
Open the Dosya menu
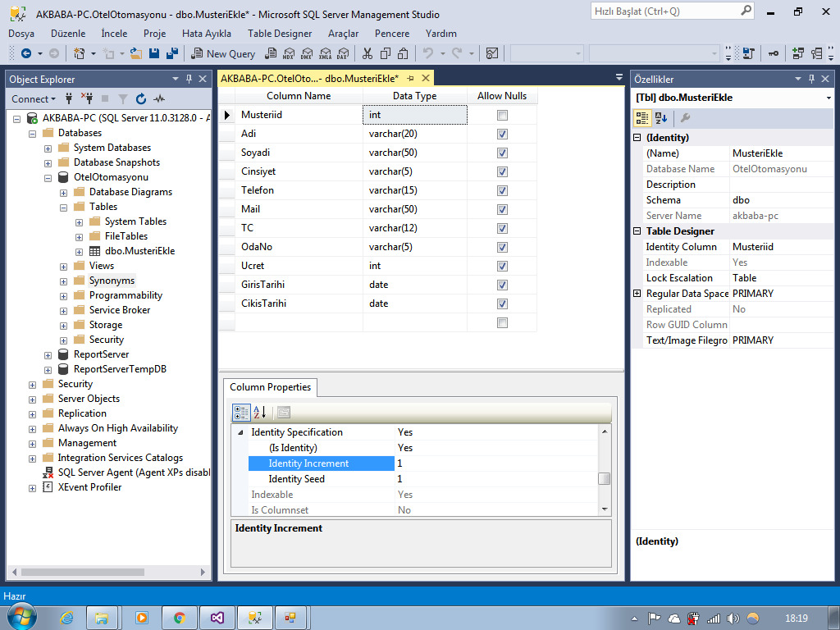(21, 33)
